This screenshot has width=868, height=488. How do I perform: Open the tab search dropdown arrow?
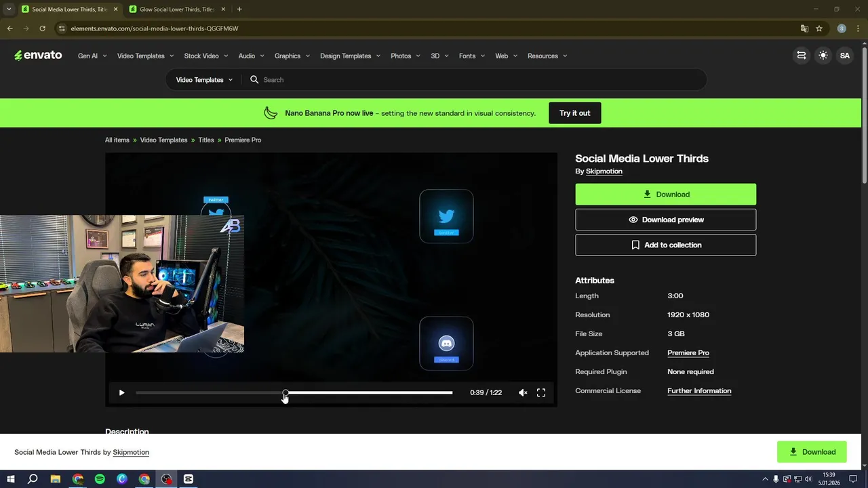9,9
